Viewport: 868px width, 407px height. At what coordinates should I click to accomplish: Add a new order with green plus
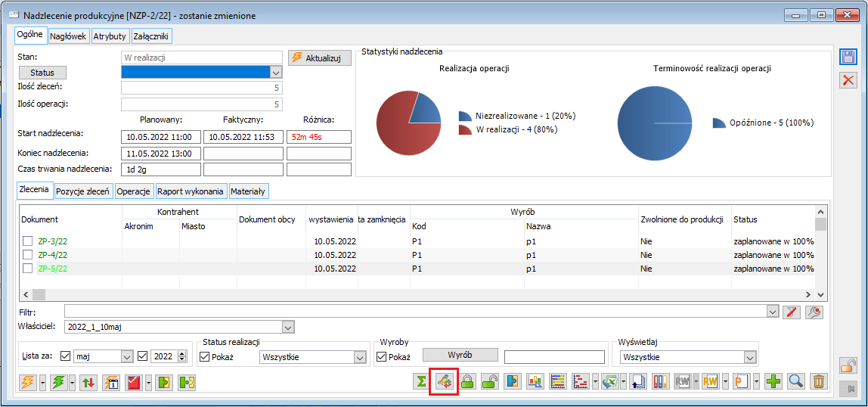774,381
